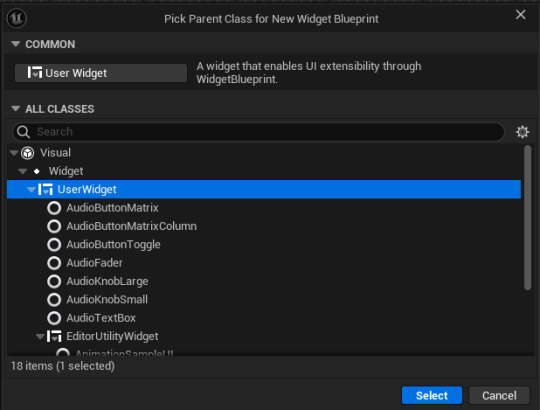This screenshot has width=540, height=410.
Task: Click the class list vertical scrollbar
Action: (x=527, y=218)
